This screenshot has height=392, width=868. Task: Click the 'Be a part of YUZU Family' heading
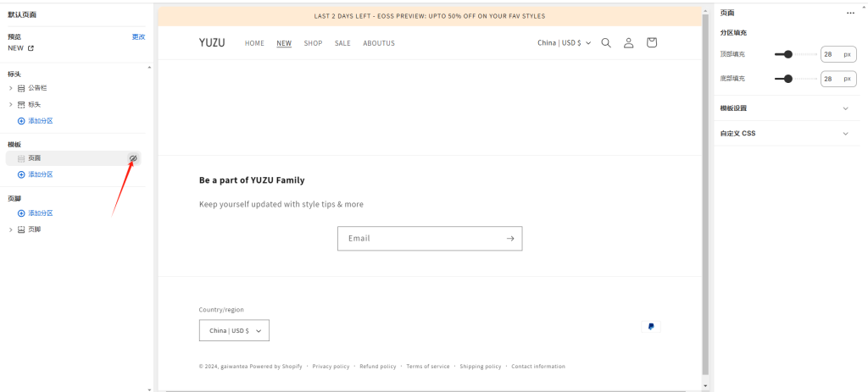[252, 180]
